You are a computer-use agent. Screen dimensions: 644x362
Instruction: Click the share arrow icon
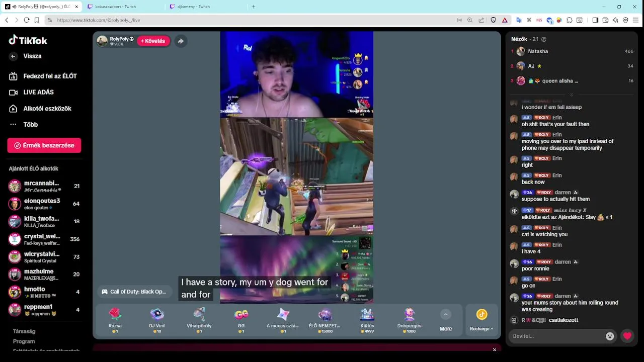[181, 41]
